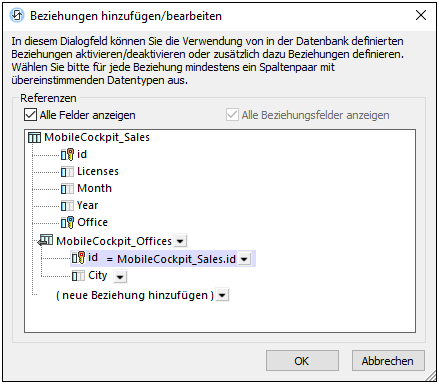This screenshot has height=384, width=439.
Task: Click the Abbrechen button
Action: click(388, 361)
